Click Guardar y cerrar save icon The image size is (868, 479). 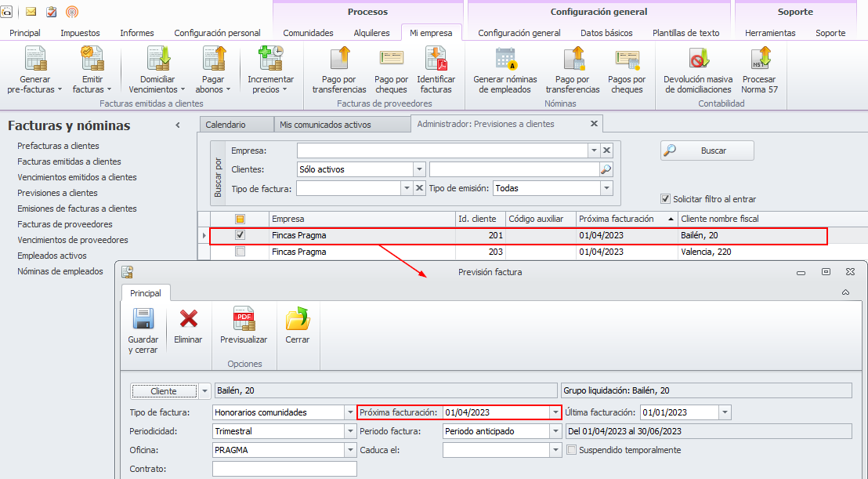[143, 320]
